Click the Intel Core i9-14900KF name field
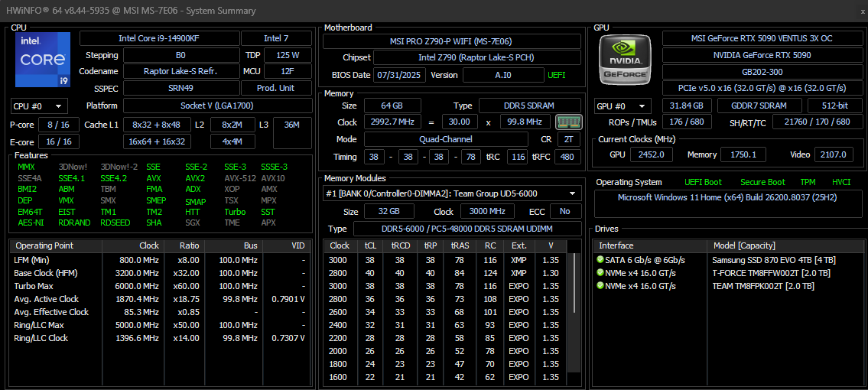Image resolution: width=868 pixels, height=390 pixels. click(x=160, y=38)
